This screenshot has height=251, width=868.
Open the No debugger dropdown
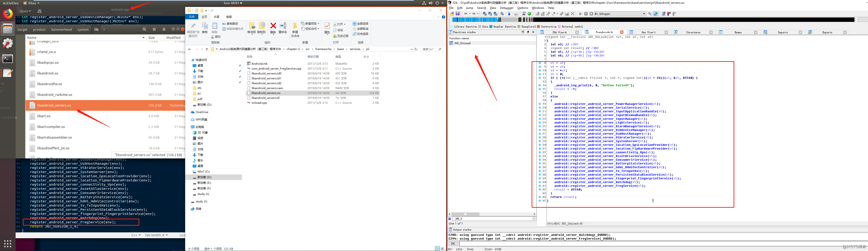coord(620,14)
